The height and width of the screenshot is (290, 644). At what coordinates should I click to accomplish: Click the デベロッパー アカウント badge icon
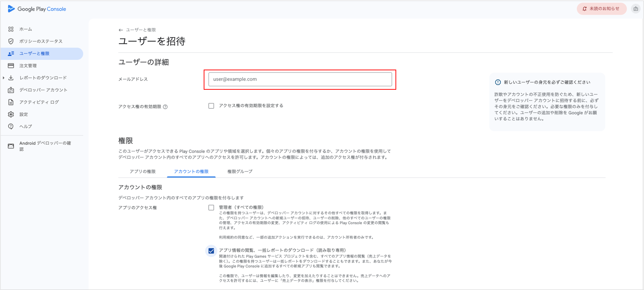click(11, 90)
